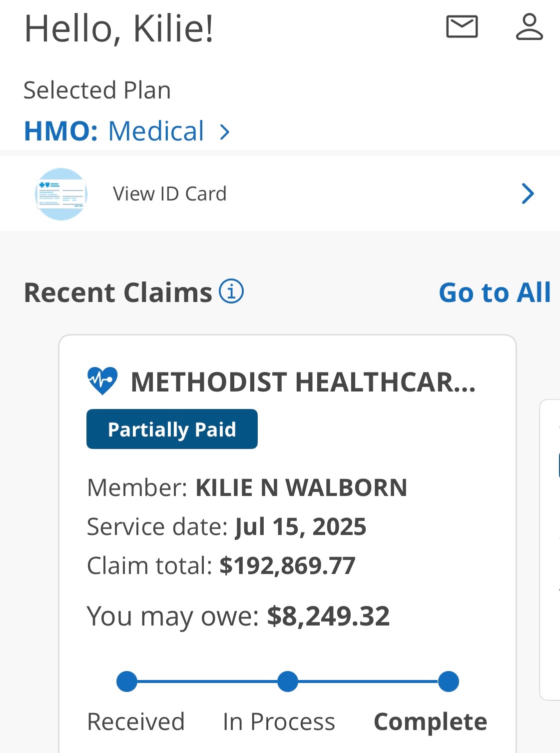
Task: Tap the Recent Claims info icon
Action: pos(231,291)
